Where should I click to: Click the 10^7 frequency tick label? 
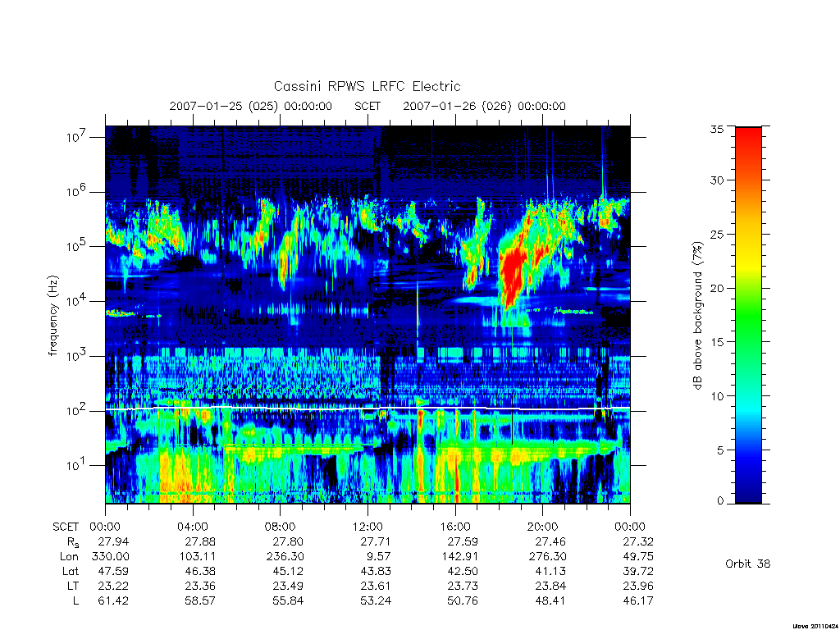point(76,137)
